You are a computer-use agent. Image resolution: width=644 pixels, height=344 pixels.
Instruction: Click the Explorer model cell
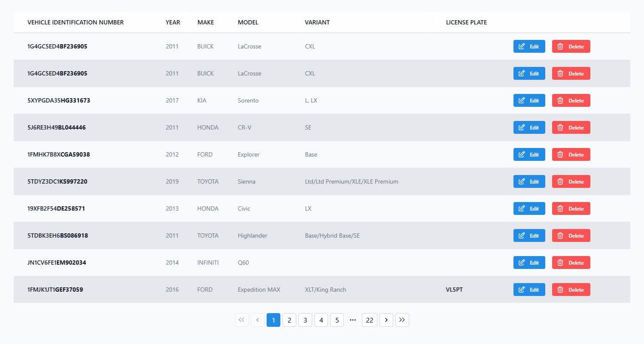(x=249, y=154)
